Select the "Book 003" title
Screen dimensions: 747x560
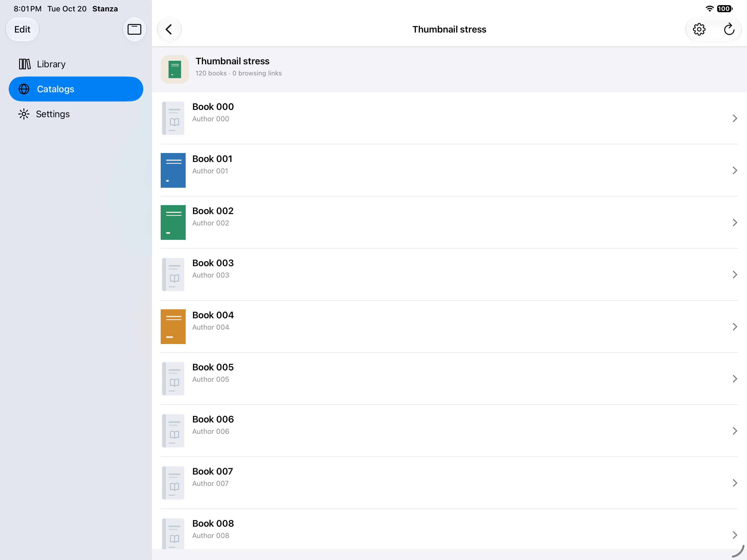(x=213, y=263)
